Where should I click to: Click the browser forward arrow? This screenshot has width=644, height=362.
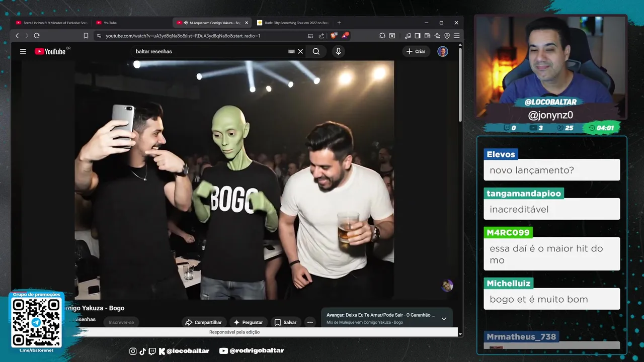(27, 36)
